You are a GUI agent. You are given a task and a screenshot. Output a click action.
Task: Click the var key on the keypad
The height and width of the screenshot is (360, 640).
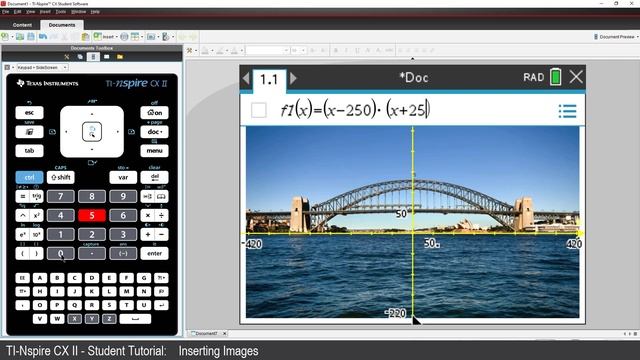point(123,177)
